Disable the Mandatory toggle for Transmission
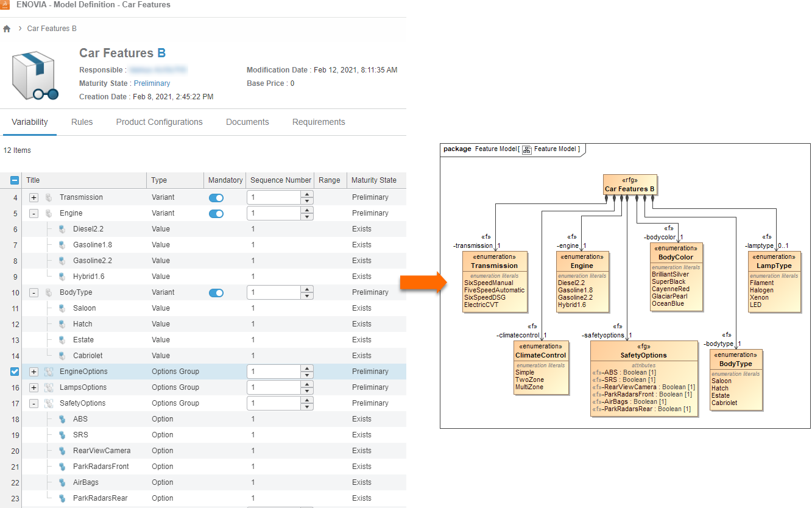The image size is (812, 508). tap(216, 197)
